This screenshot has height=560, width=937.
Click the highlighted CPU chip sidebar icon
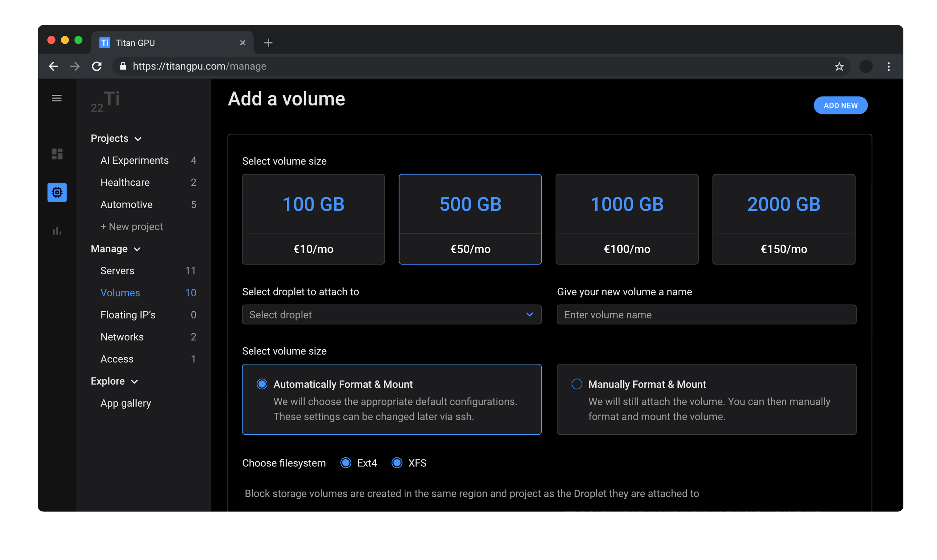point(57,192)
